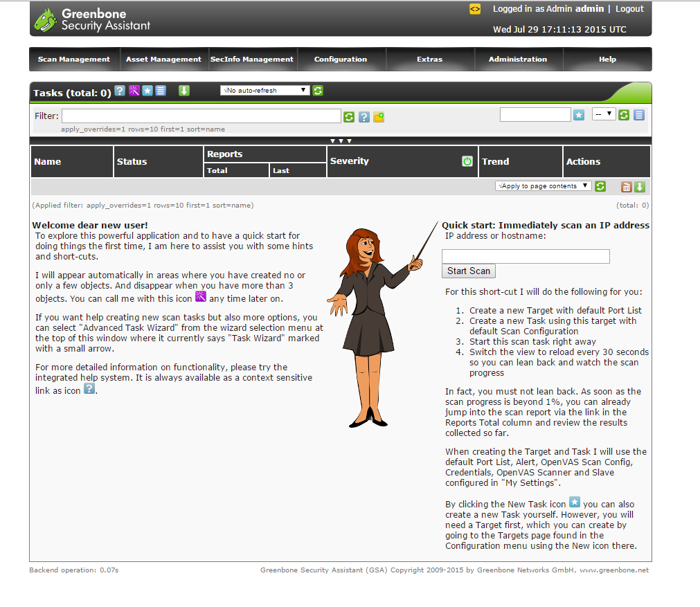Screen dimensions: 700x607
Task: Sort tasks by Status column
Action: [132, 161]
